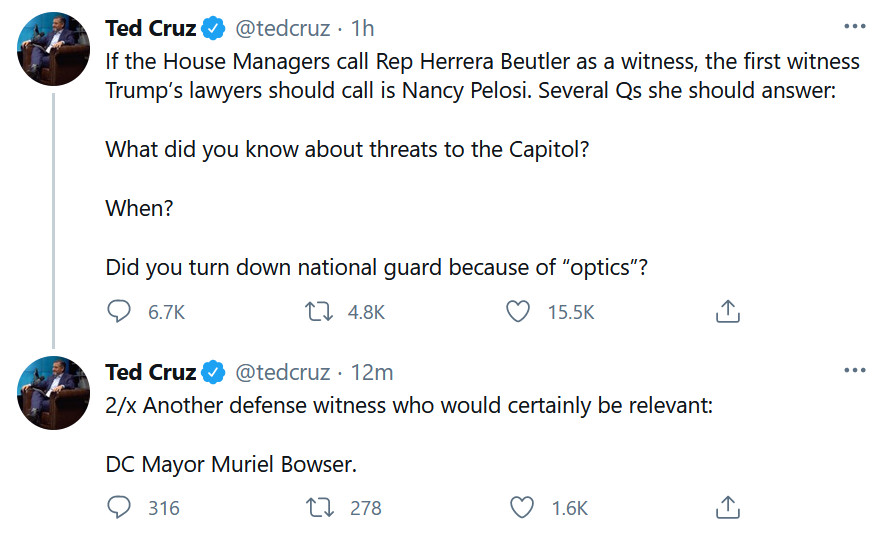This screenshot has width=889, height=535.
Task: Click @tedcruz handle on first tweet
Action: point(282,28)
